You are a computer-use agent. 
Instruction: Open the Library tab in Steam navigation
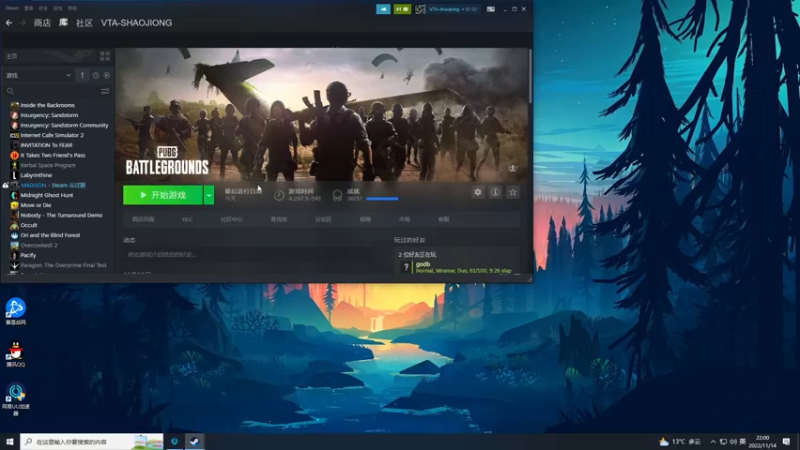point(63,23)
